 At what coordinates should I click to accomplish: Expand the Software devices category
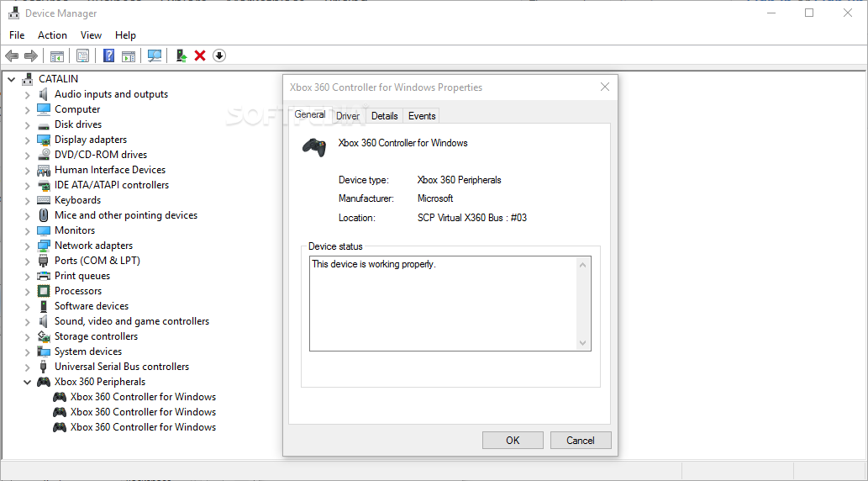click(x=27, y=306)
